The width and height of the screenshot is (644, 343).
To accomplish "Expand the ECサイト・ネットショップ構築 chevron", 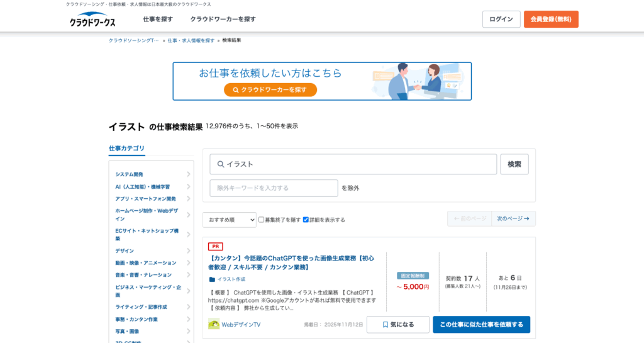I will 189,235.
